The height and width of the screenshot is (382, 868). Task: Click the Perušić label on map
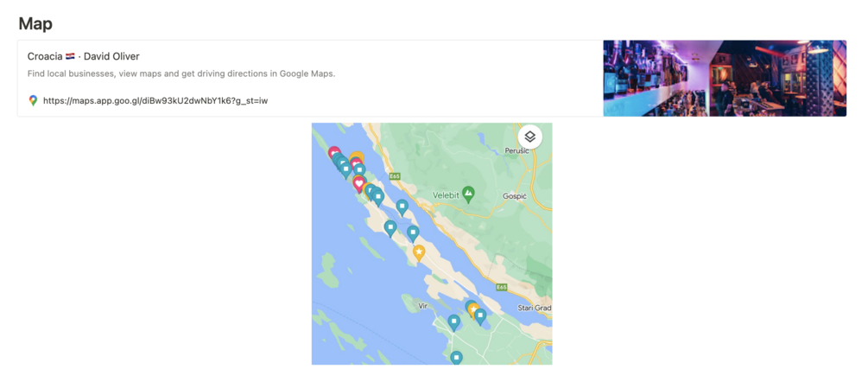(x=516, y=151)
